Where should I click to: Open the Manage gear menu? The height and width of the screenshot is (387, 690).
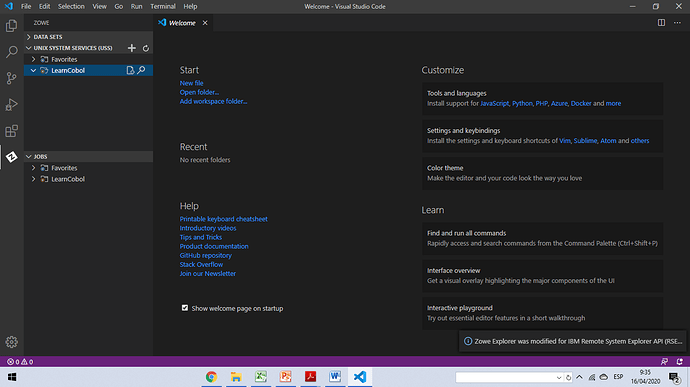(x=11, y=342)
